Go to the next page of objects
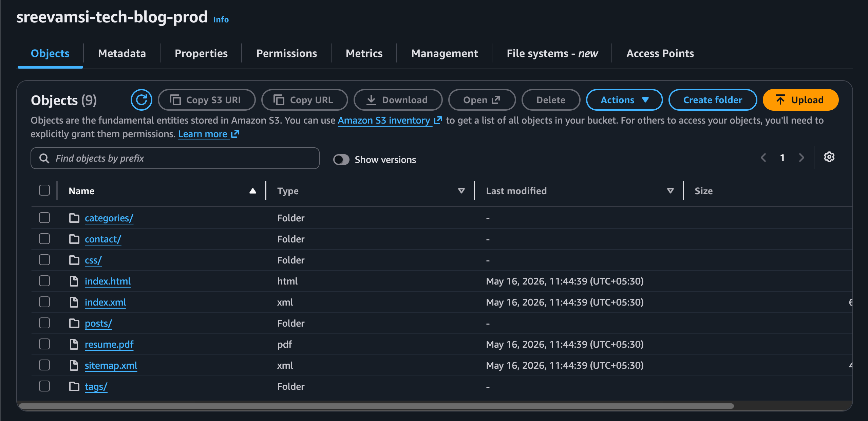The height and width of the screenshot is (421, 868). [x=801, y=158]
